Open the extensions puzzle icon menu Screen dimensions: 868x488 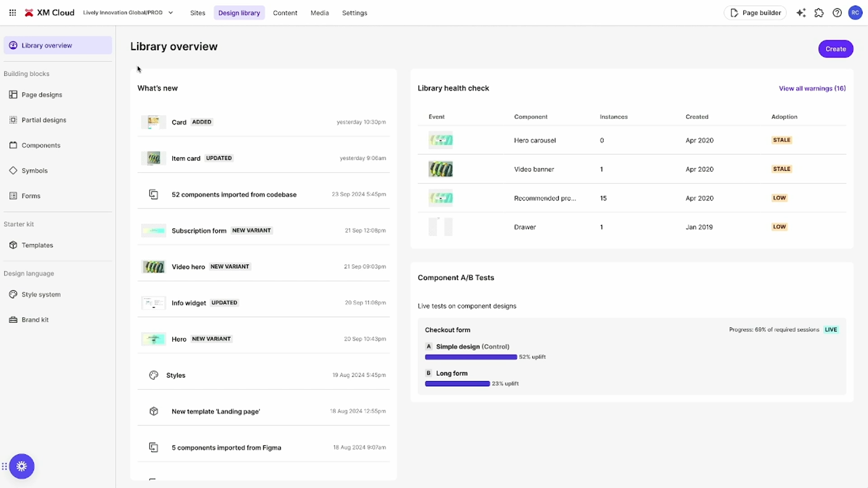coord(819,13)
